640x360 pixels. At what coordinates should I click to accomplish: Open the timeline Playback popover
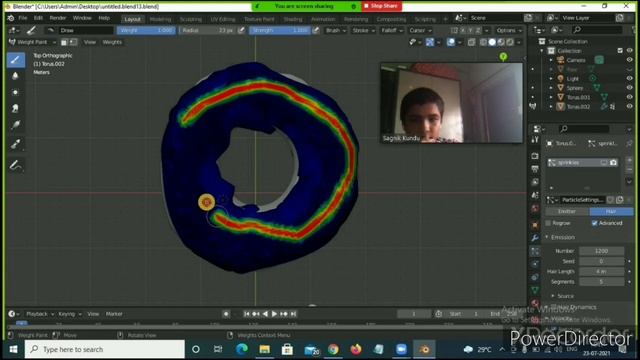click(x=40, y=314)
